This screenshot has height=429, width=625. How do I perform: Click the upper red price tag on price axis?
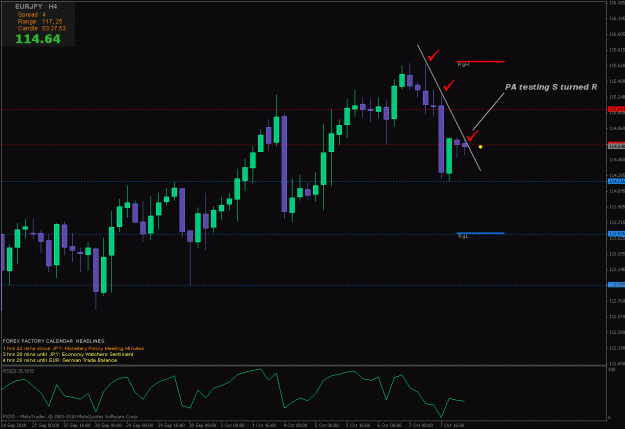(x=616, y=109)
